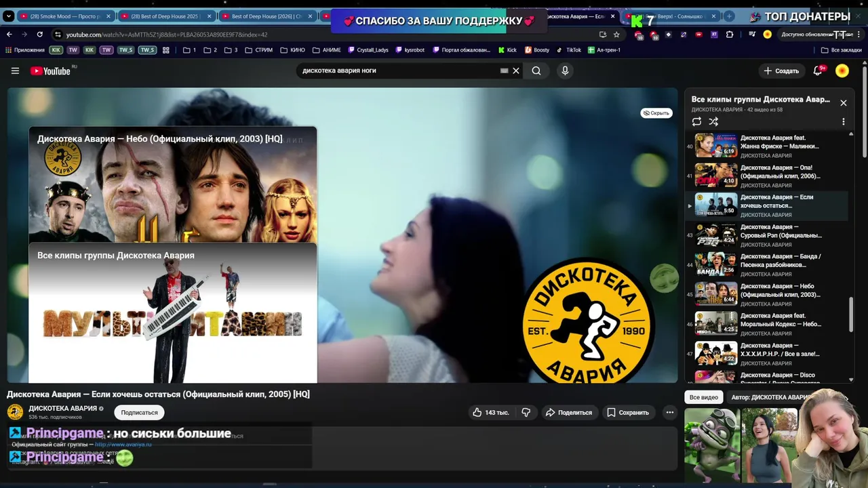Play Малинки playlist item 40
This screenshot has height=488, width=868.
coord(768,146)
